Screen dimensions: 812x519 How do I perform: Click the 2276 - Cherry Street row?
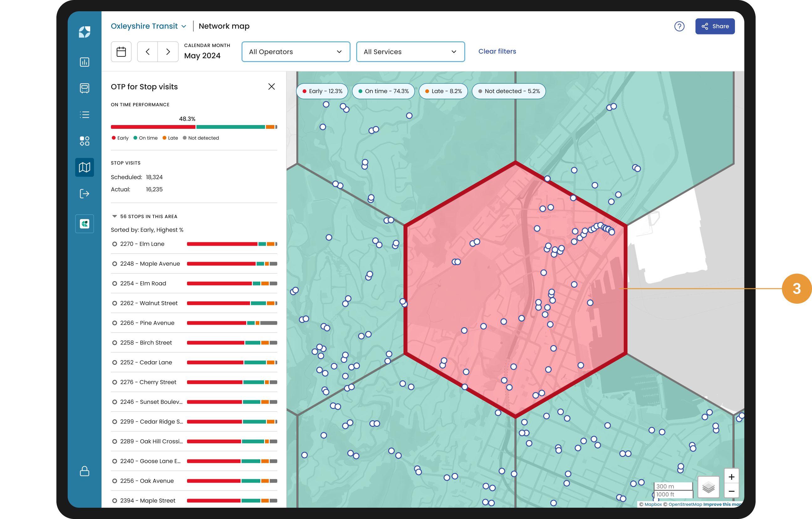[x=194, y=382]
